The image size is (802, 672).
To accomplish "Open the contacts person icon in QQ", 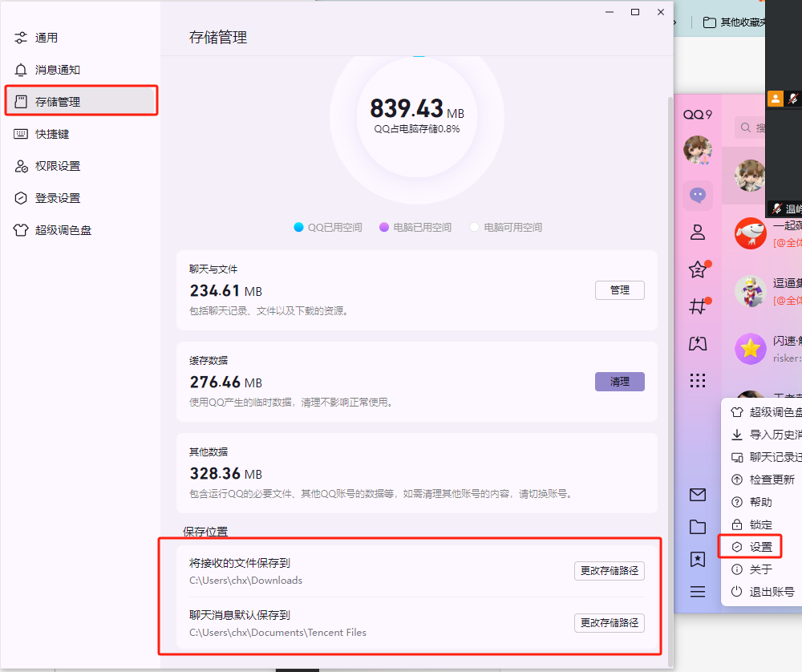I will 698,233.
